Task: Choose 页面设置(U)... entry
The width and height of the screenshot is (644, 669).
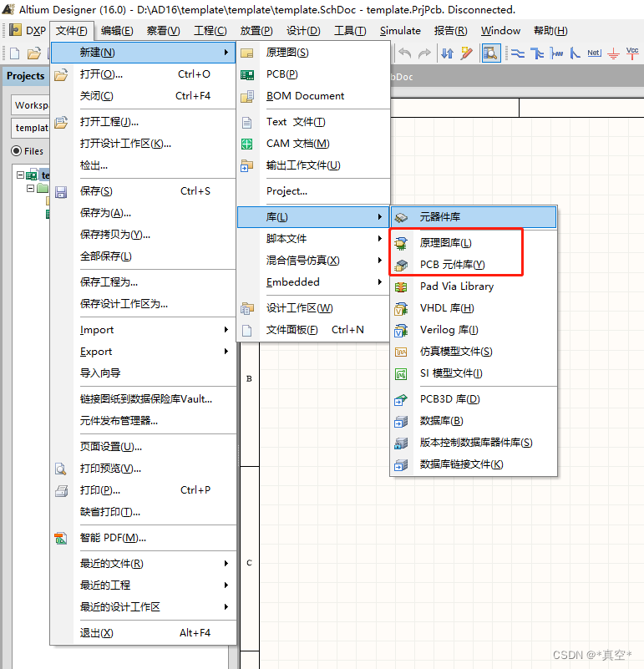Action: click(143, 447)
